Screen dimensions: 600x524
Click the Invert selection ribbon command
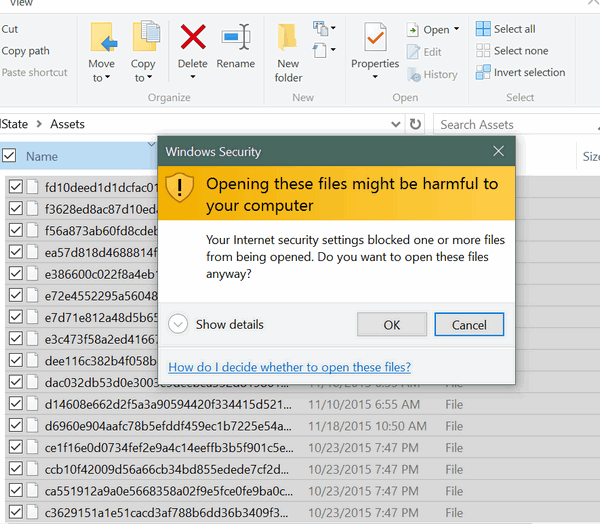pos(520,72)
